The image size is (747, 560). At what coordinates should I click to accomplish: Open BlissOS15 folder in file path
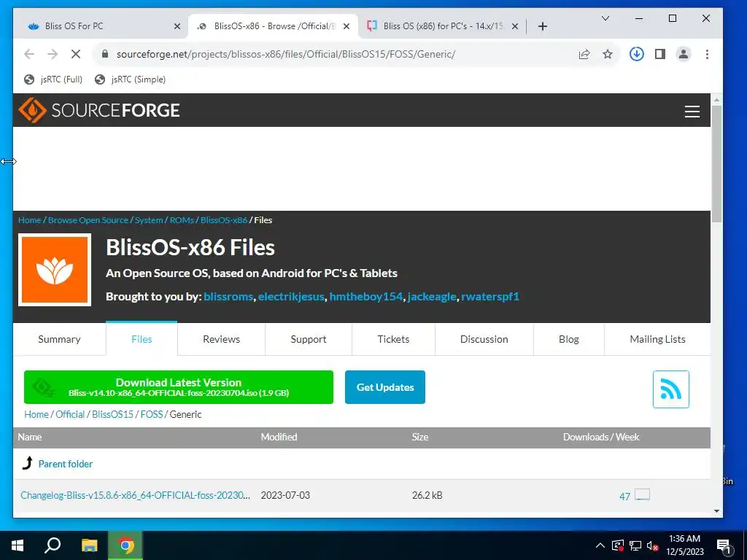tap(112, 414)
